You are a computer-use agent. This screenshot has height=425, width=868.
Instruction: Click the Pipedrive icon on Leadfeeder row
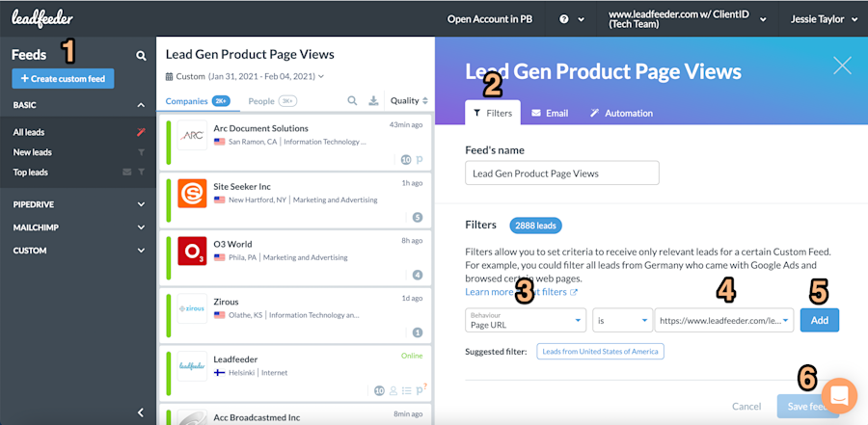click(421, 390)
